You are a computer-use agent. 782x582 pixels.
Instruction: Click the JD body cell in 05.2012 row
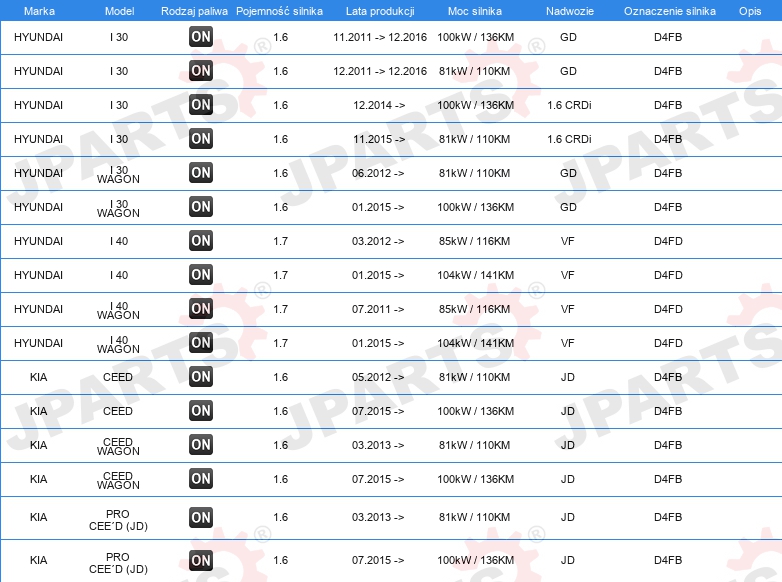pos(568,377)
